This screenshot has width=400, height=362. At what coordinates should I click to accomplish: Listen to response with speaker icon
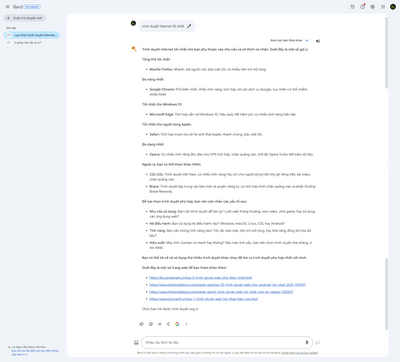pyautogui.click(x=318, y=41)
